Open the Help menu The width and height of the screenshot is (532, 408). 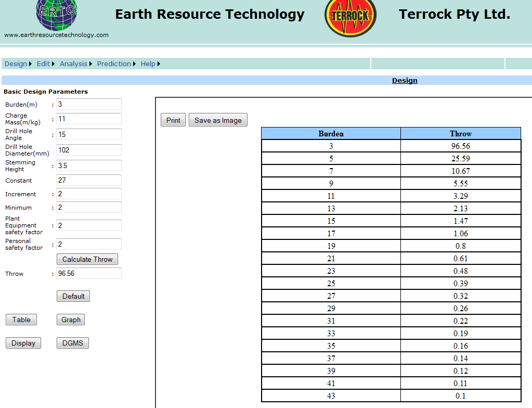tap(148, 64)
